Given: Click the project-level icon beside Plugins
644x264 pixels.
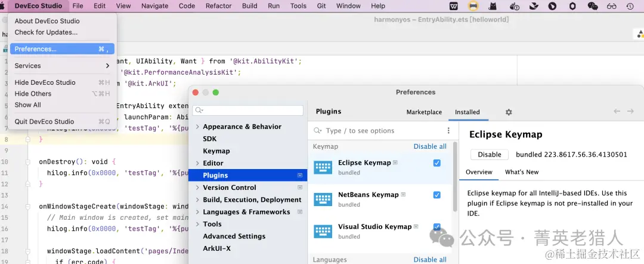Looking at the screenshot, I should point(300,175).
